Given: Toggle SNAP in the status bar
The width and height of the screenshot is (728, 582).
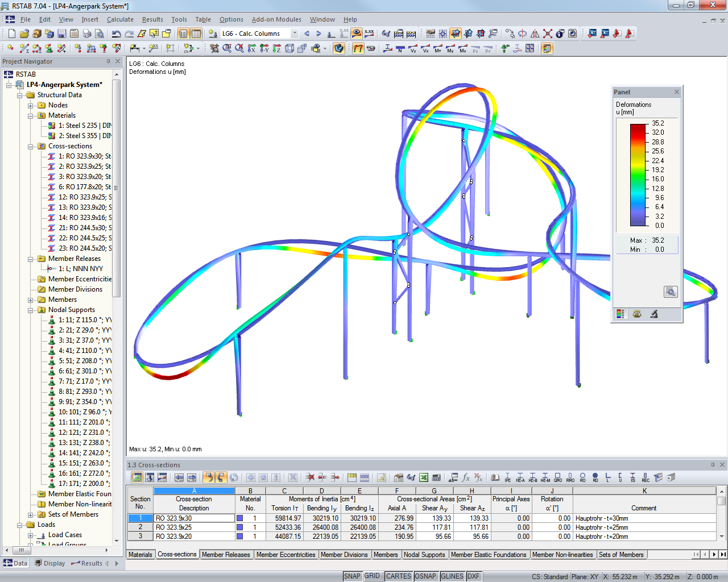Looking at the screenshot, I should (353, 576).
